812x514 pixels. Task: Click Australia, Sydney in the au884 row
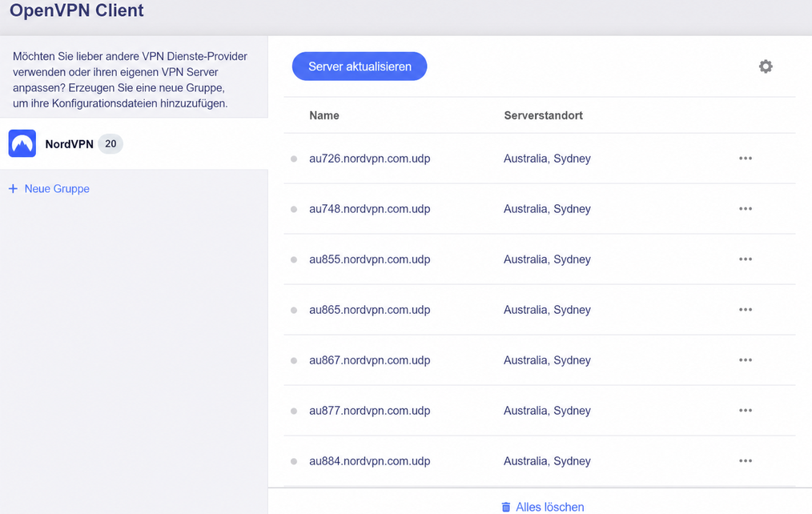tap(547, 460)
